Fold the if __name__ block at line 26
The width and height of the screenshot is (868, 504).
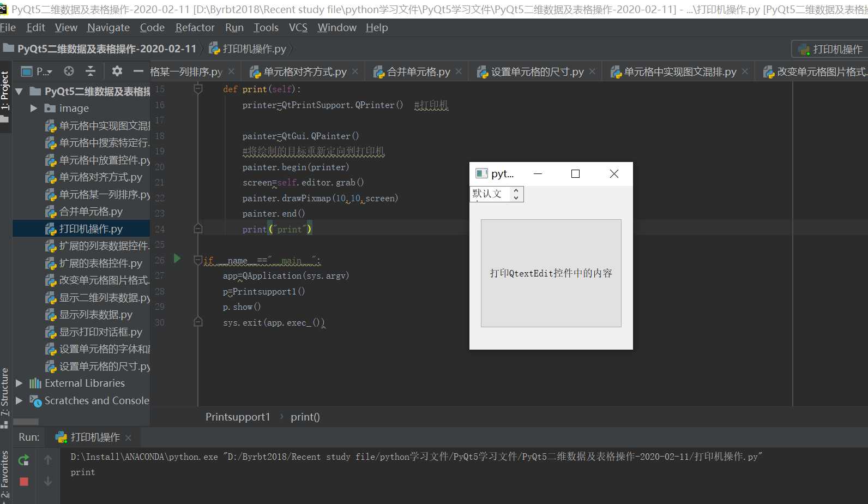coord(198,260)
